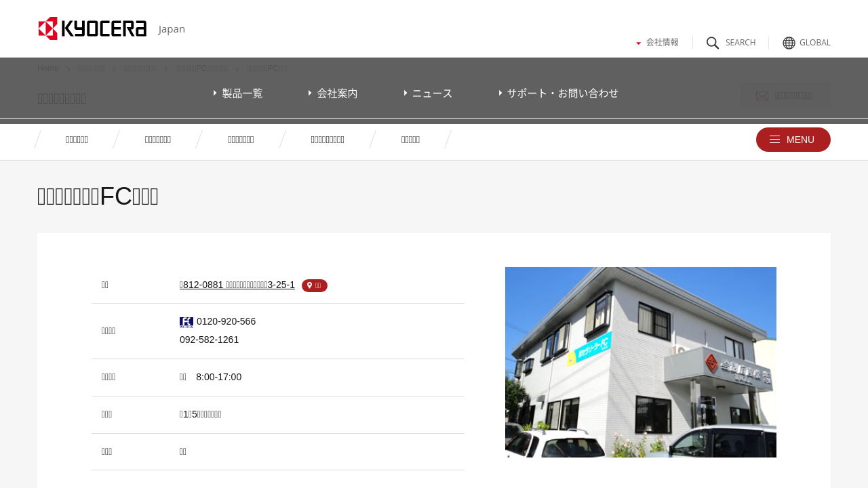Expand the 会社情報 dropdown

tap(657, 42)
